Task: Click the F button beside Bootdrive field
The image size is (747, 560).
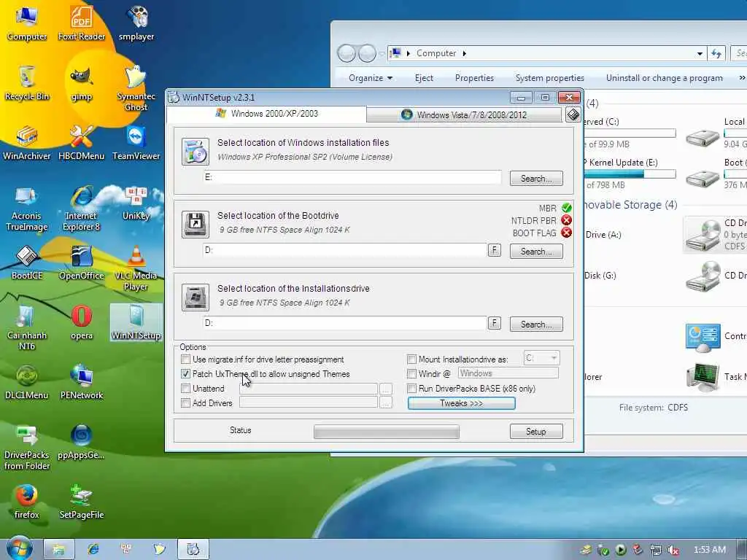Action: [495, 250]
